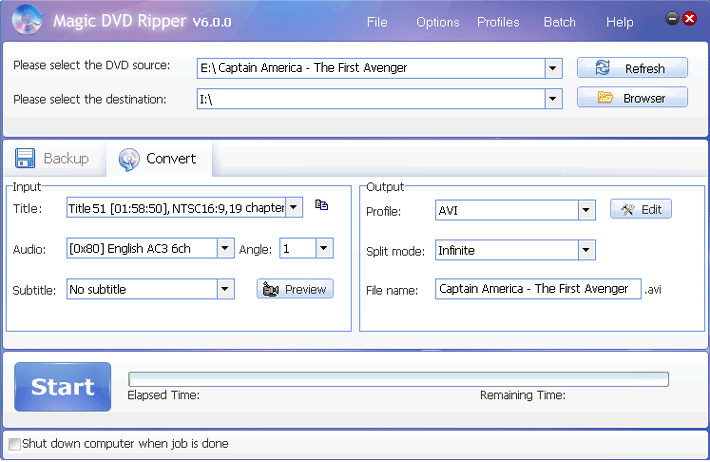Switch to the Backup tab
Screen dimensions: 710x462
click(x=53, y=159)
